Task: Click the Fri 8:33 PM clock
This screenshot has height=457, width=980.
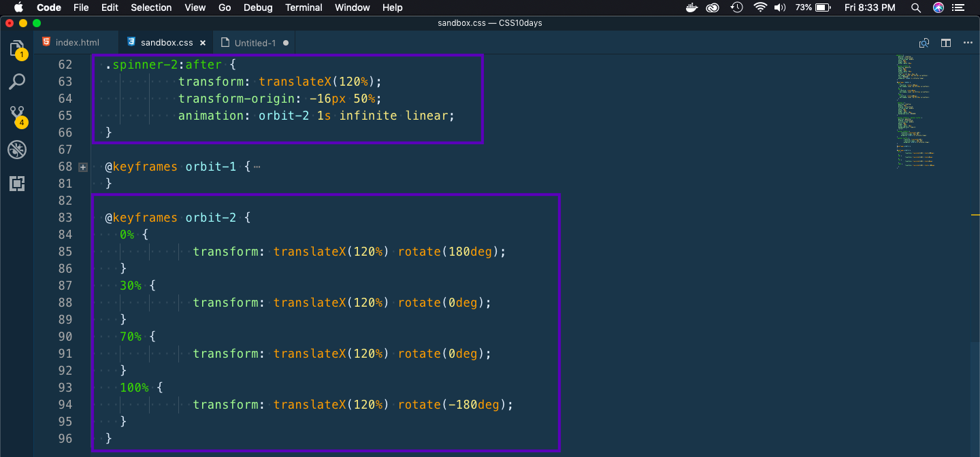Action: coord(870,7)
